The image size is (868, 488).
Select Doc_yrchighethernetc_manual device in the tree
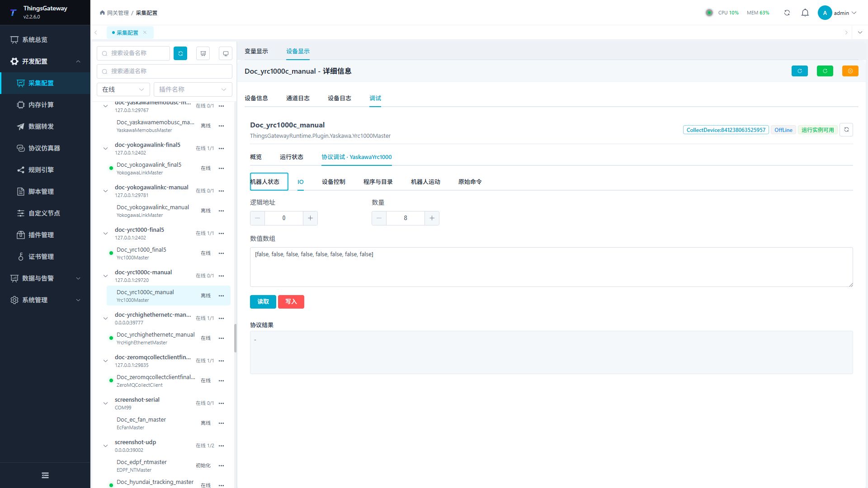[168, 338]
